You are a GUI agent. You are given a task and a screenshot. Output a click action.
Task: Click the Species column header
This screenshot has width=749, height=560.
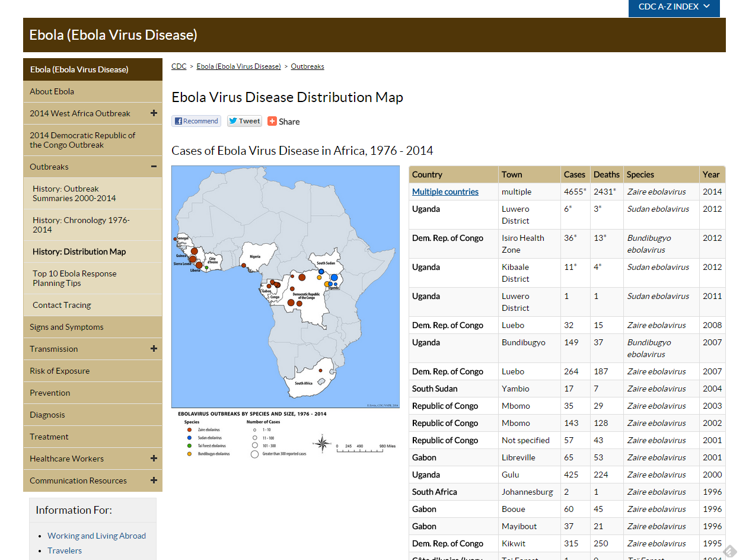tap(661, 174)
